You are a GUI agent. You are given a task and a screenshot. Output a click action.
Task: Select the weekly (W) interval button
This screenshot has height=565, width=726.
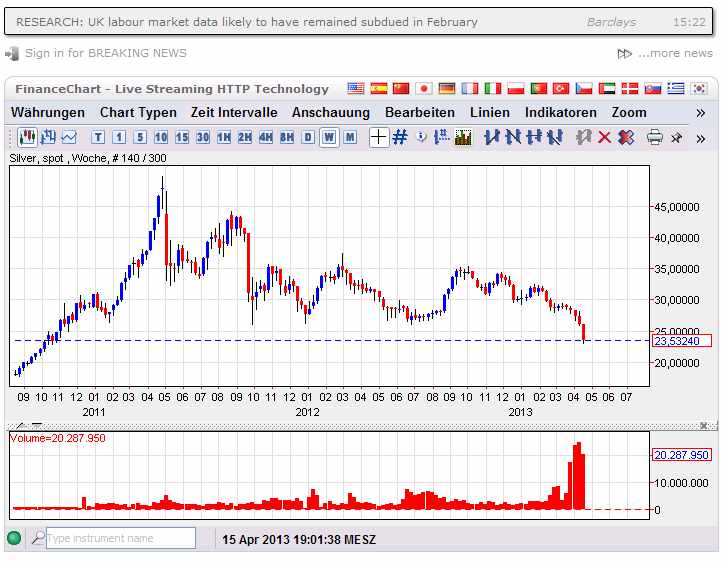tap(329, 138)
